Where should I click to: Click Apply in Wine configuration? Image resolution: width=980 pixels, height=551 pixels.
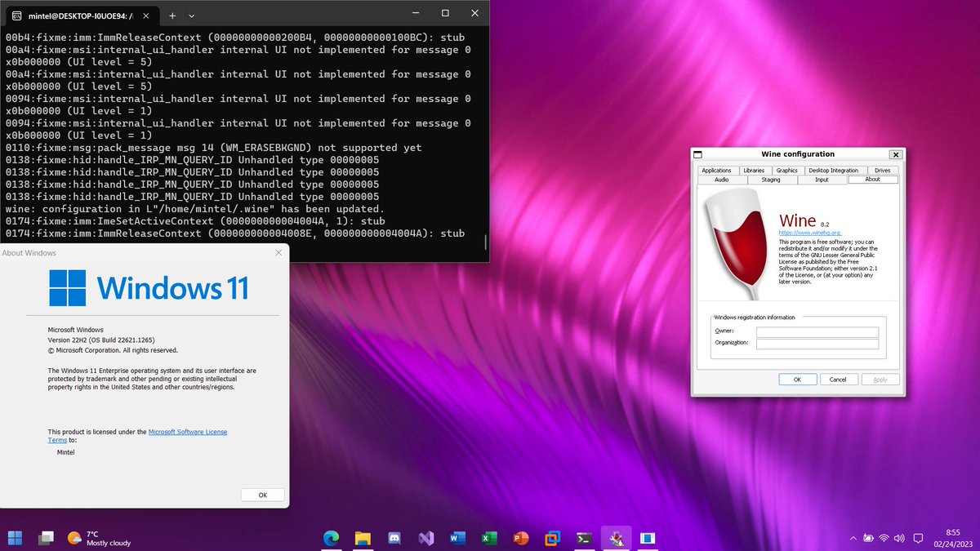pos(880,380)
